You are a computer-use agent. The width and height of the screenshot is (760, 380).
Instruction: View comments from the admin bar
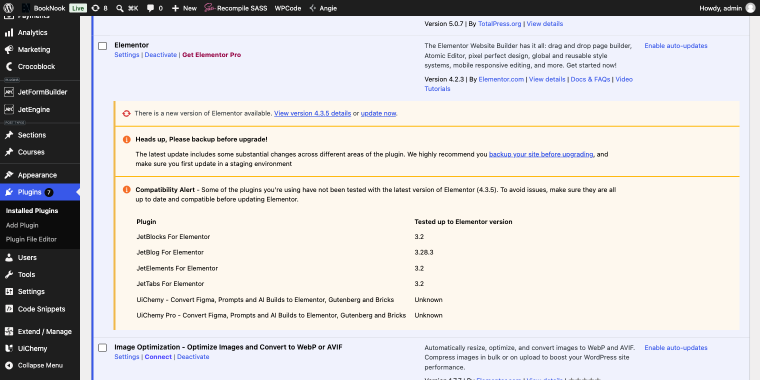155,8
